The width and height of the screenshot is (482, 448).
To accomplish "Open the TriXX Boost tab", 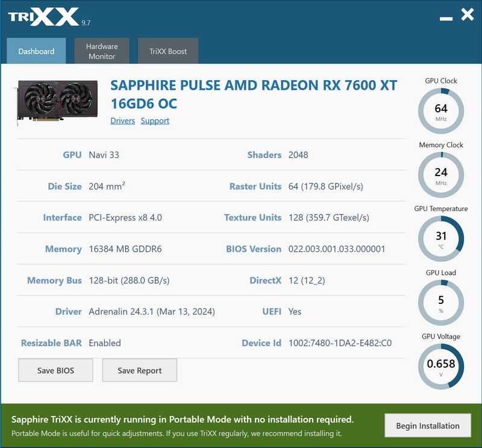I will pos(168,51).
